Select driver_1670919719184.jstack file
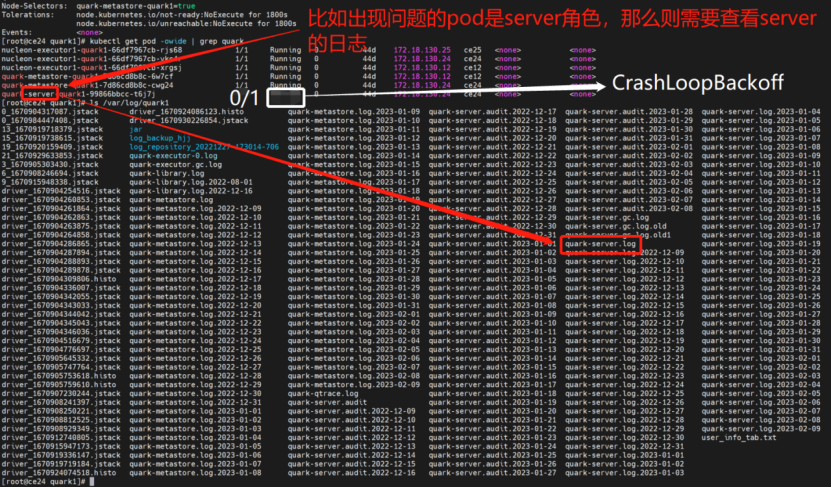Viewport: 831px width, 487px height. click(x=61, y=464)
